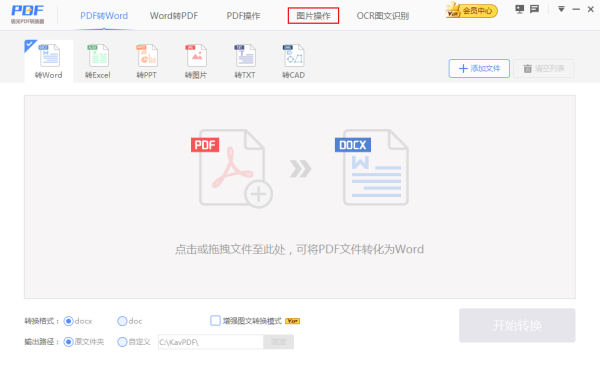Click the monitor icon in title bar
600x367 pixels.
[x=519, y=9]
